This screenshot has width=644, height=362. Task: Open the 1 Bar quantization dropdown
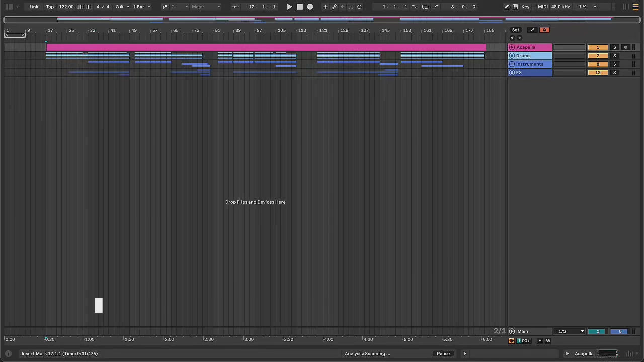point(141,7)
